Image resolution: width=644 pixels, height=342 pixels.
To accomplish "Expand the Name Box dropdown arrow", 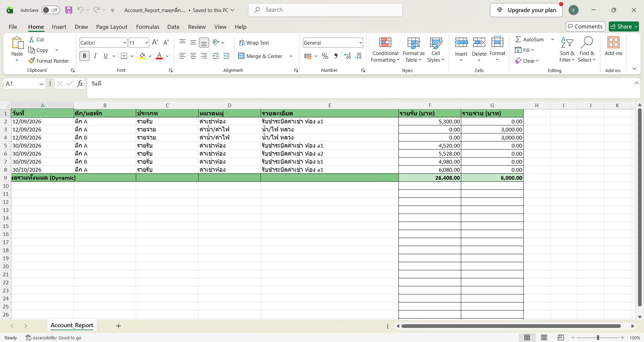I will click(x=41, y=84).
